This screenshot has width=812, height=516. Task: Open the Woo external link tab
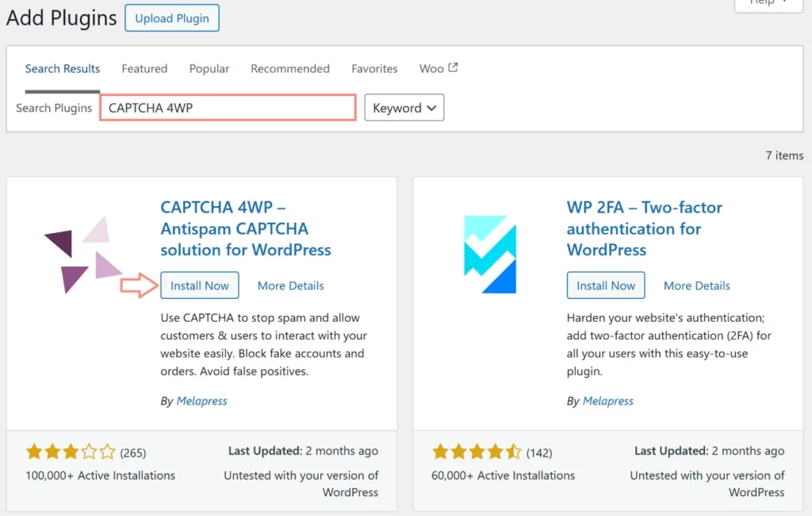point(438,68)
